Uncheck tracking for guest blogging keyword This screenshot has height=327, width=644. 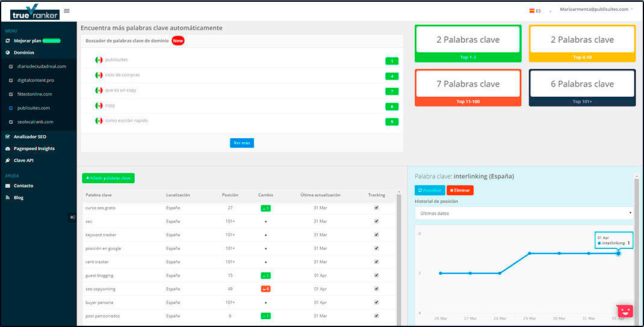point(376,275)
